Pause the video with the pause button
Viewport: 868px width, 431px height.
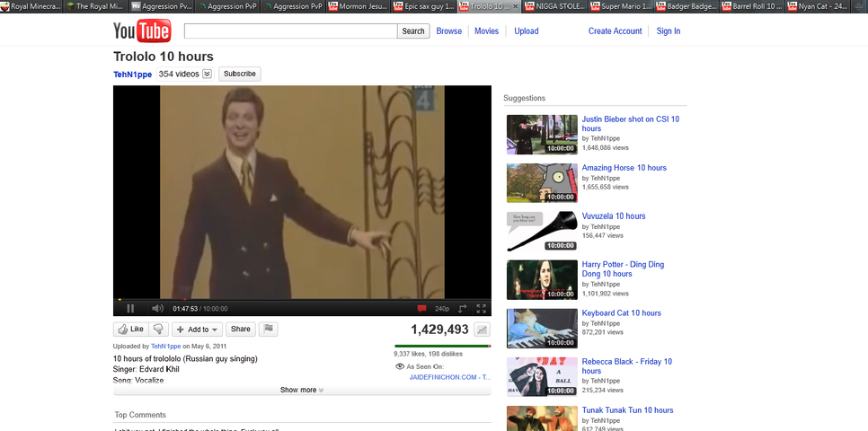[x=130, y=309]
